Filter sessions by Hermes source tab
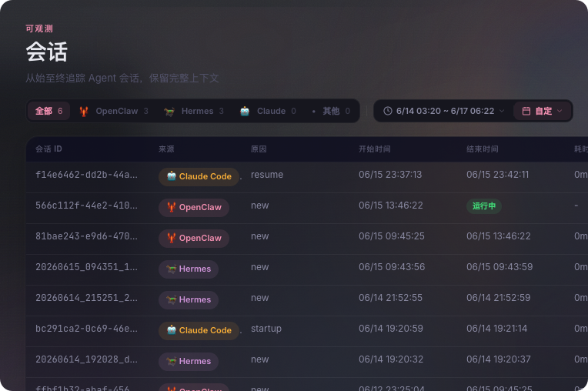 [194, 111]
